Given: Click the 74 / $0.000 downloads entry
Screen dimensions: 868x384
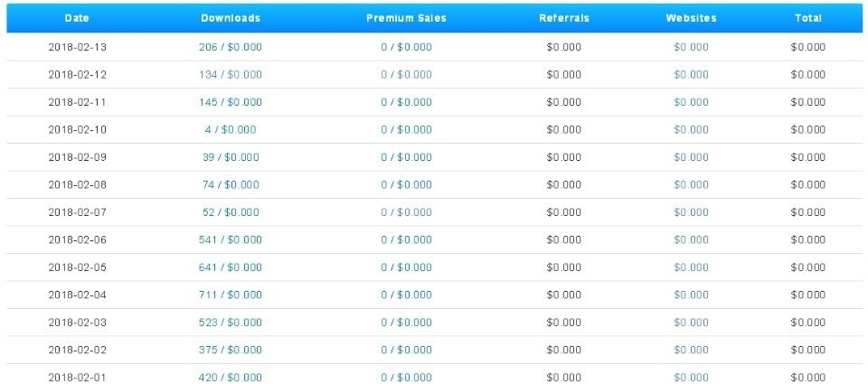Looking at the screenshot, I should (x=230, y=184).
